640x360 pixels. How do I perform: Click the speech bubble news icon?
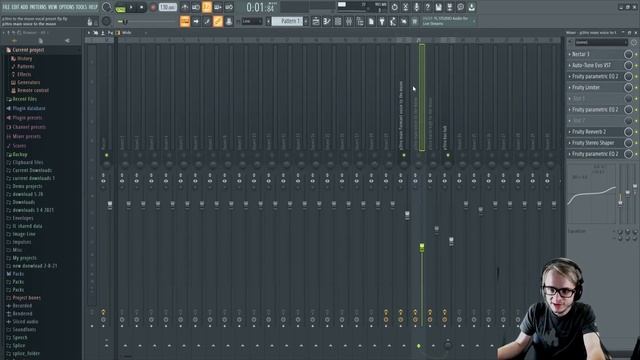460,7
